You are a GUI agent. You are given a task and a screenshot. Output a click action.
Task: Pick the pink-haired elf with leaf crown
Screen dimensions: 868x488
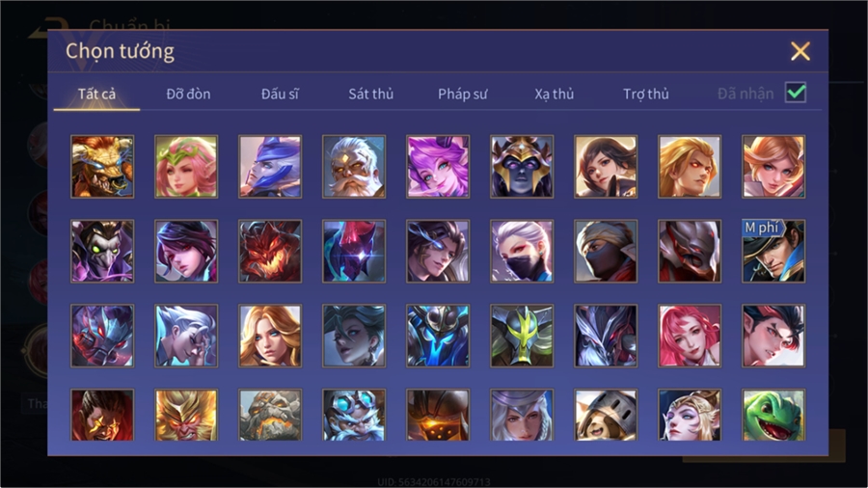tap(186, 167)
